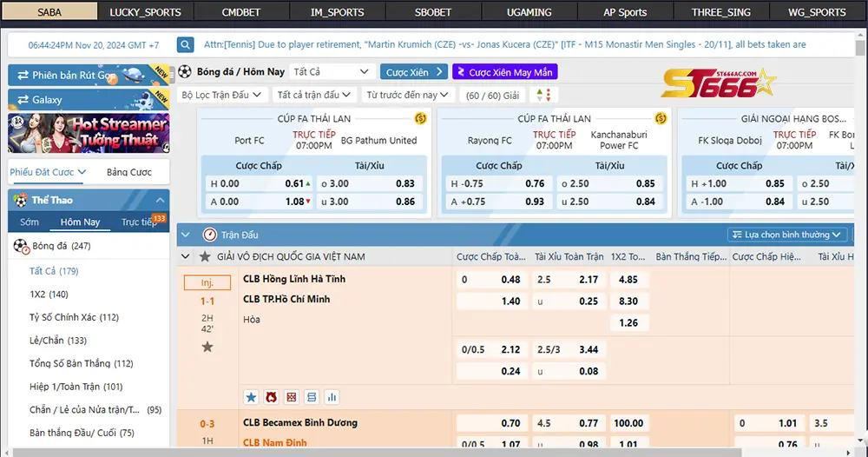Select Bàn thắng Đầu/ Cuối (75)
This screenshot has height=457, width=868.
(82, 433)
